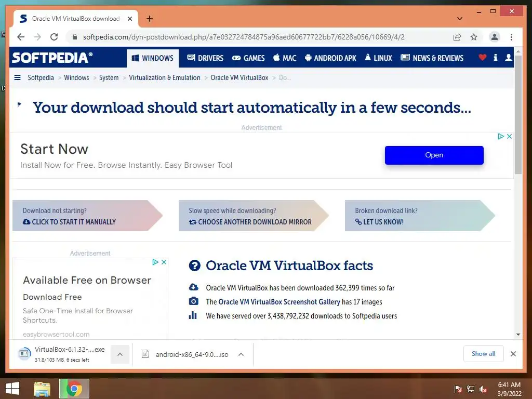The image size is (532, 399).
Task: Open the Linux section
Action: pos(378,58)
